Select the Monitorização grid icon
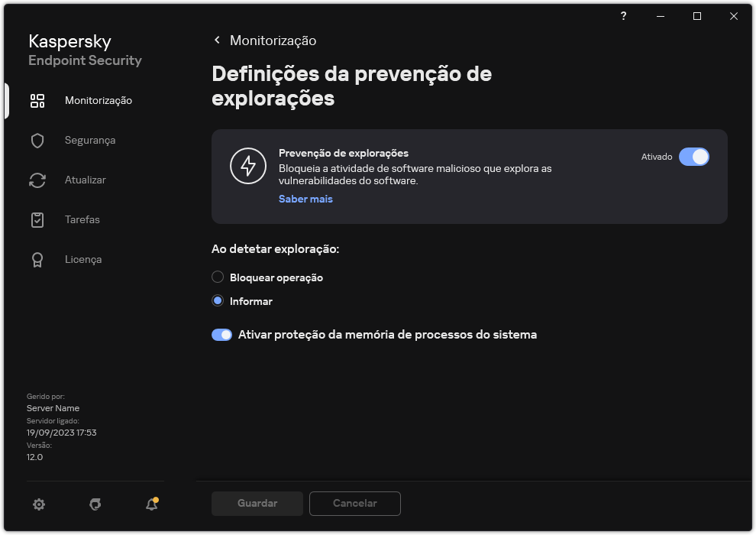Viewport: 756px width, 535px height. click(37, 100)
